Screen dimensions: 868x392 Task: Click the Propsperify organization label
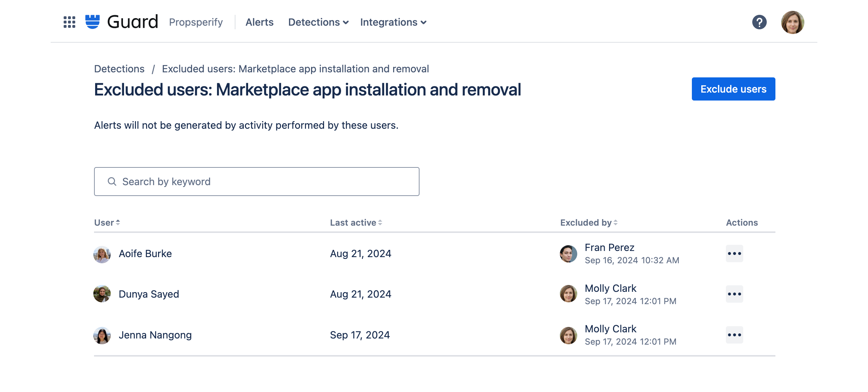196,22
